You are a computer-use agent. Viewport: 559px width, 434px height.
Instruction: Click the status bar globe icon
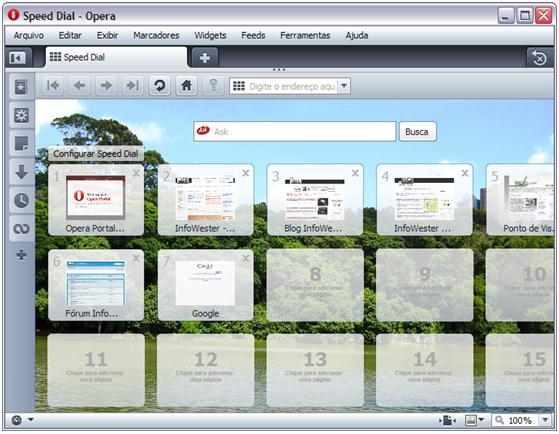(16, 420)
